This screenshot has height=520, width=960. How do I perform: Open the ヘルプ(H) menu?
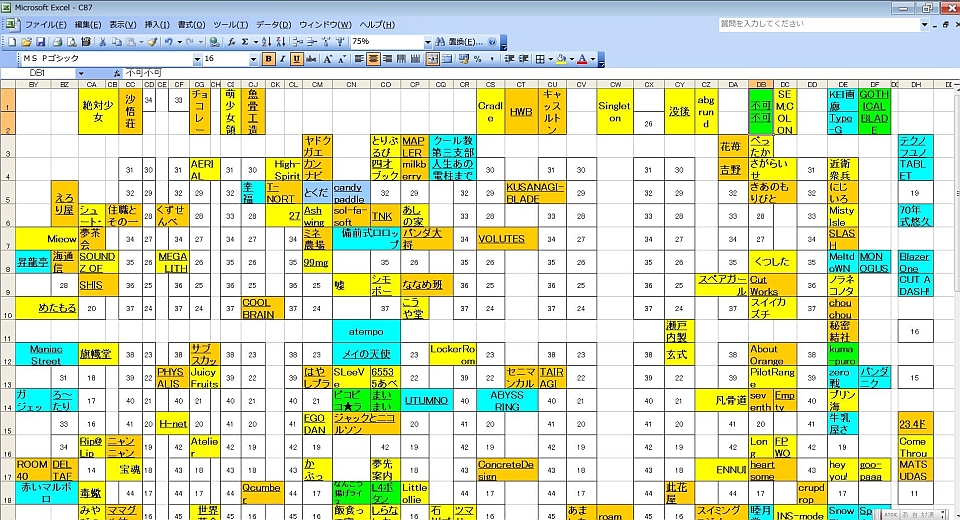377,25
